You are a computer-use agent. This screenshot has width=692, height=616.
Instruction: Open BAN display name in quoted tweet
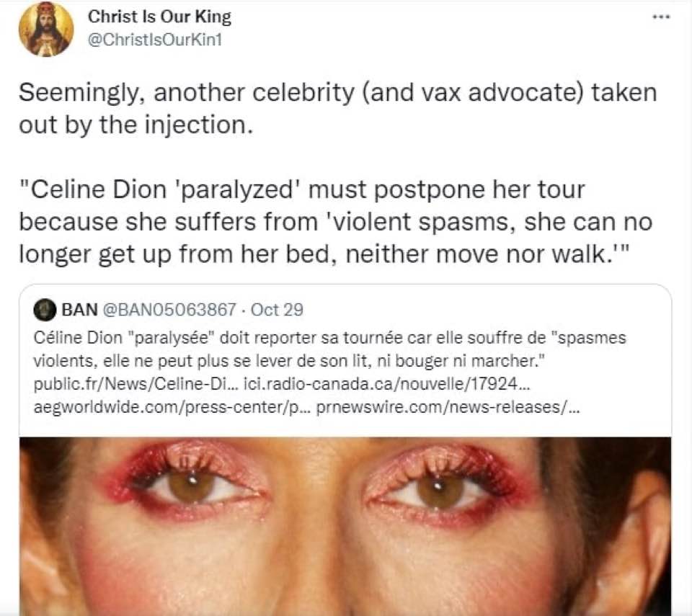79,310
